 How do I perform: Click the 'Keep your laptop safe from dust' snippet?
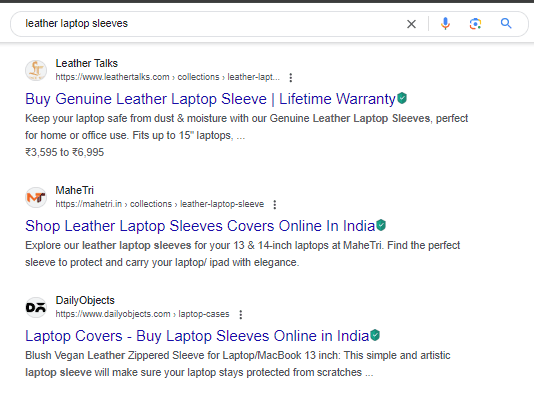point(247,127)
